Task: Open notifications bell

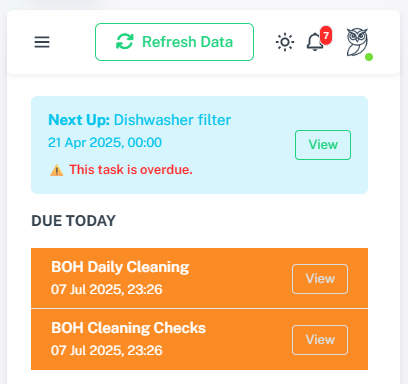Action: point(315,42)
